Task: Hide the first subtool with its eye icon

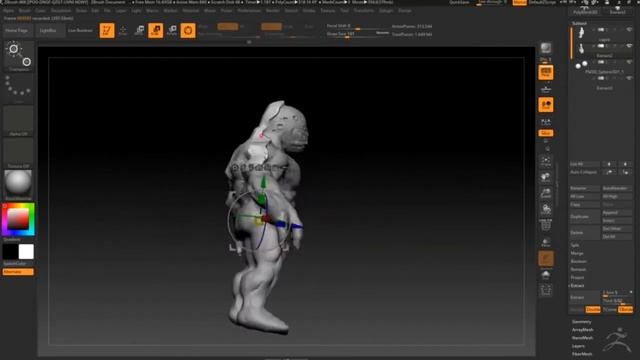Action: pos(629,30)
